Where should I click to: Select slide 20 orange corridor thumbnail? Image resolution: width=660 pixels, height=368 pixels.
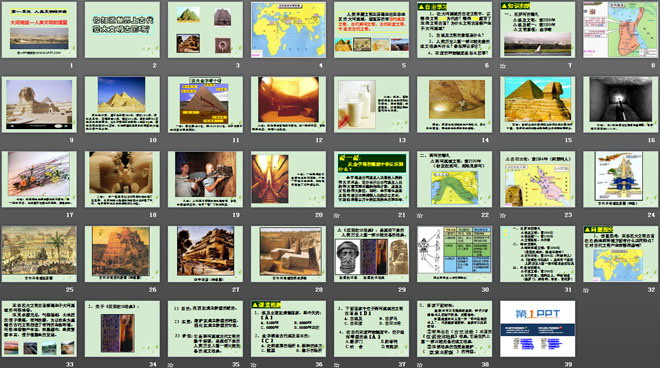click(x=289, y=179)
